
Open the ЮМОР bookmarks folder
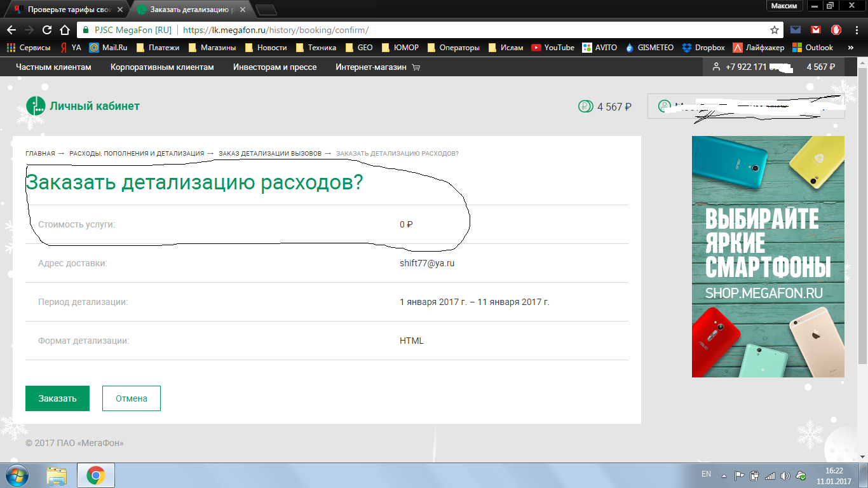coord(400,48)
